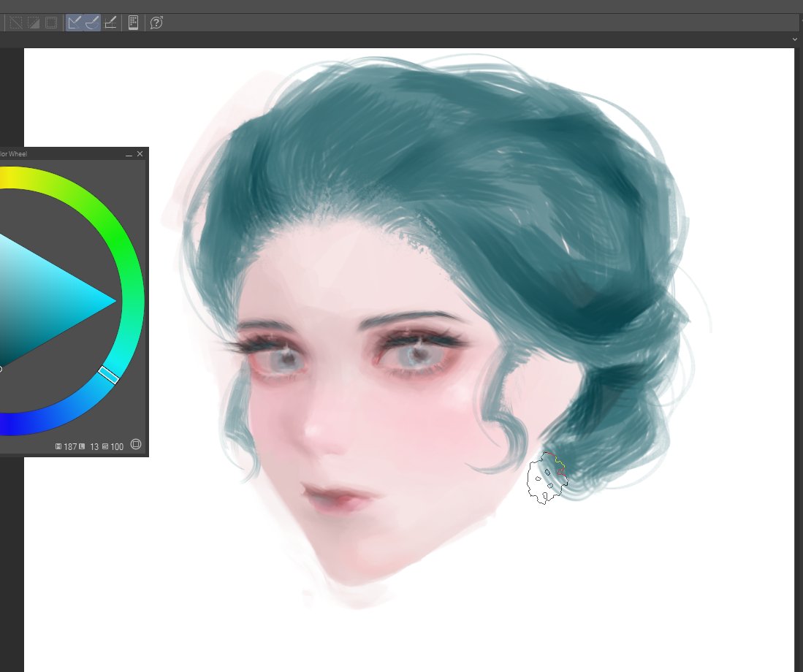Expand the chevron at the canvas top right
This screenshot has width=803, height=672.
[x=795, y=39]
